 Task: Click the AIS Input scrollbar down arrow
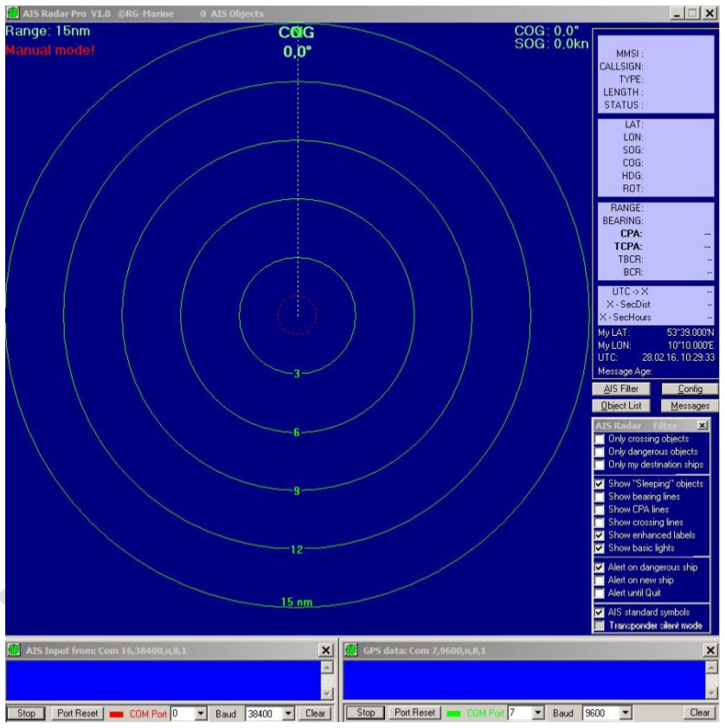click(x=327, y=693)
